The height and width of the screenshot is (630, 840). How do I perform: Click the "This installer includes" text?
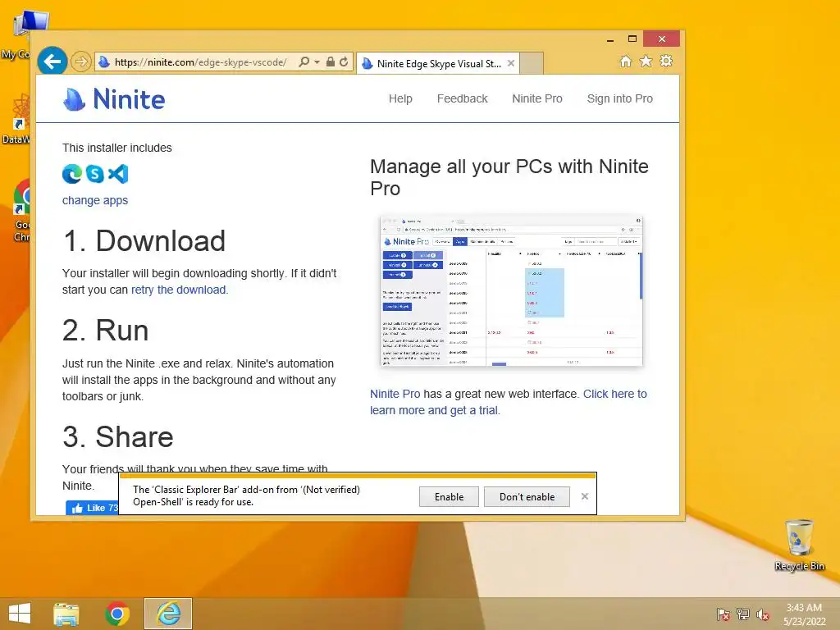click(116, 148)
